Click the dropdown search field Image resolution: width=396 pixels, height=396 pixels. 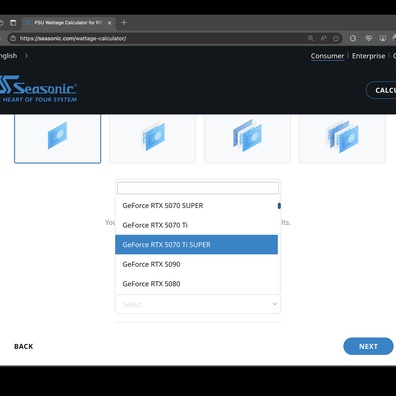click(198, 188)
